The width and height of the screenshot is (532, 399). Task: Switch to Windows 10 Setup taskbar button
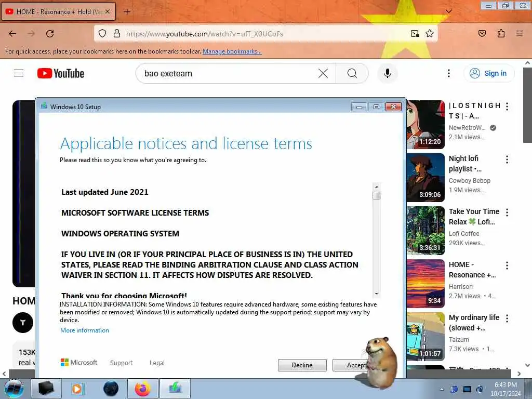click(x=175, y=389)
